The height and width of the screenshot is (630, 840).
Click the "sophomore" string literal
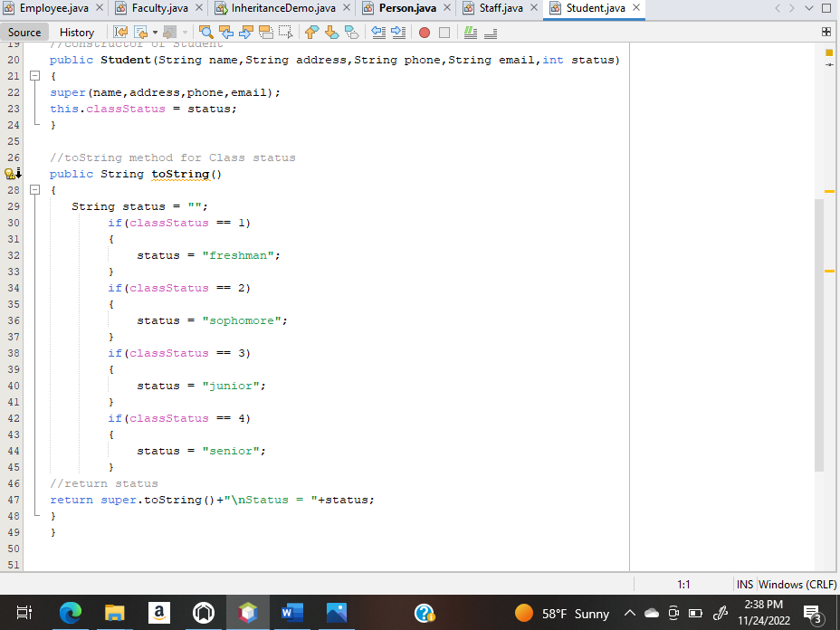coord(241,320)
